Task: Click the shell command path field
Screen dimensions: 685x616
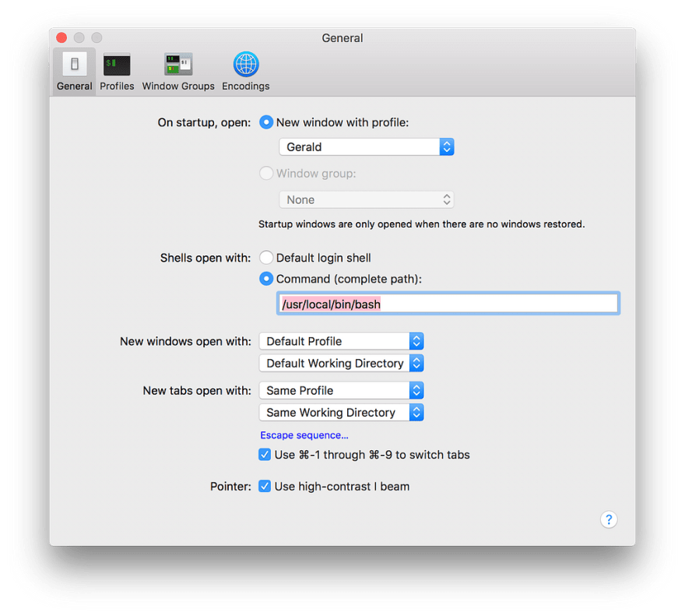Action: click(448, 304)
